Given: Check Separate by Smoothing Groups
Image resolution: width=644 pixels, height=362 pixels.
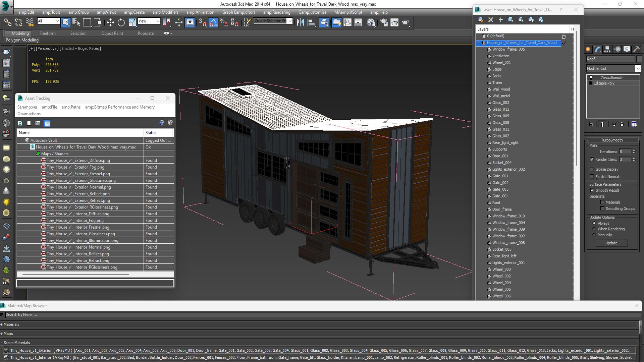Looking at the screenshot, I should point(602,208).
